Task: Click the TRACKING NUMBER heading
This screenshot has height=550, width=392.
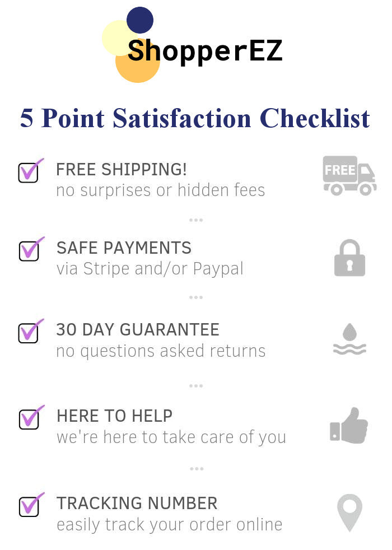Action: (x=137, y=503)
